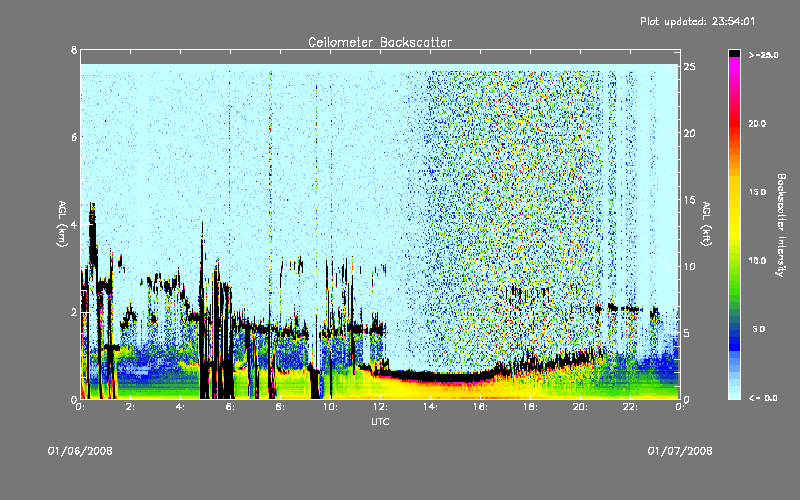
Task: Click the tall black cloud spike near 0:30 UTC
Action: coord(92,235)
